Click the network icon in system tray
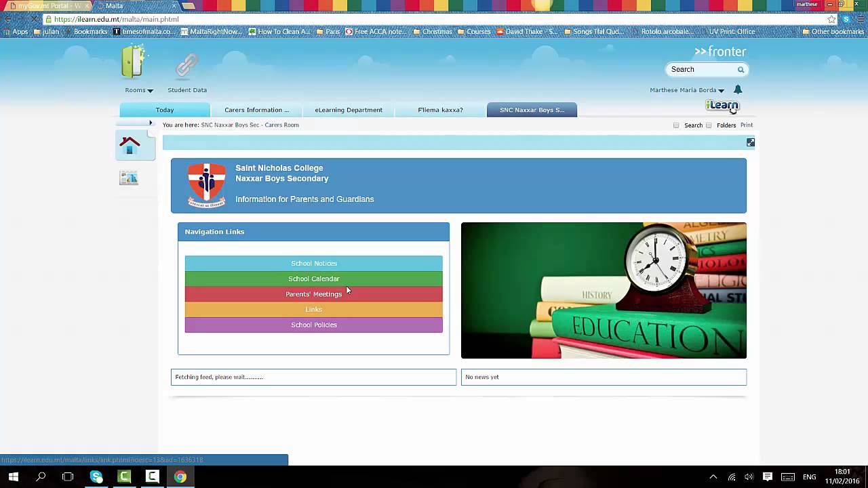 point(731,476)
